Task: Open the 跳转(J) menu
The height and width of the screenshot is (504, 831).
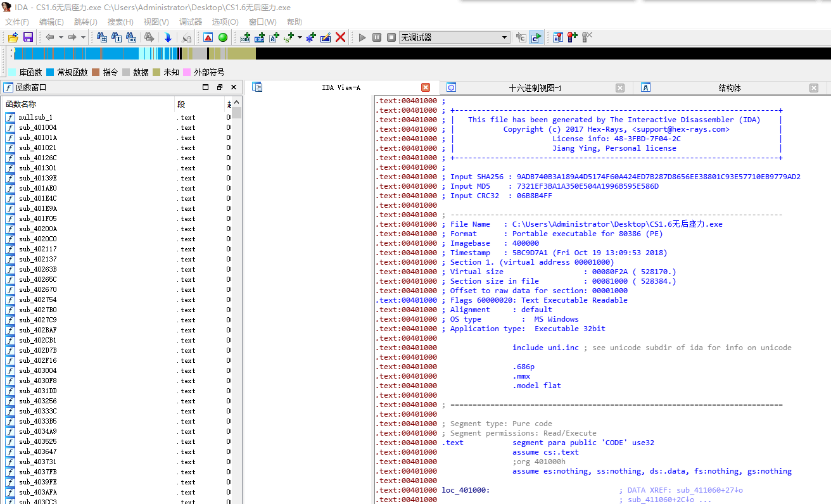Action: pyautogui.click(x=86, y=22)
